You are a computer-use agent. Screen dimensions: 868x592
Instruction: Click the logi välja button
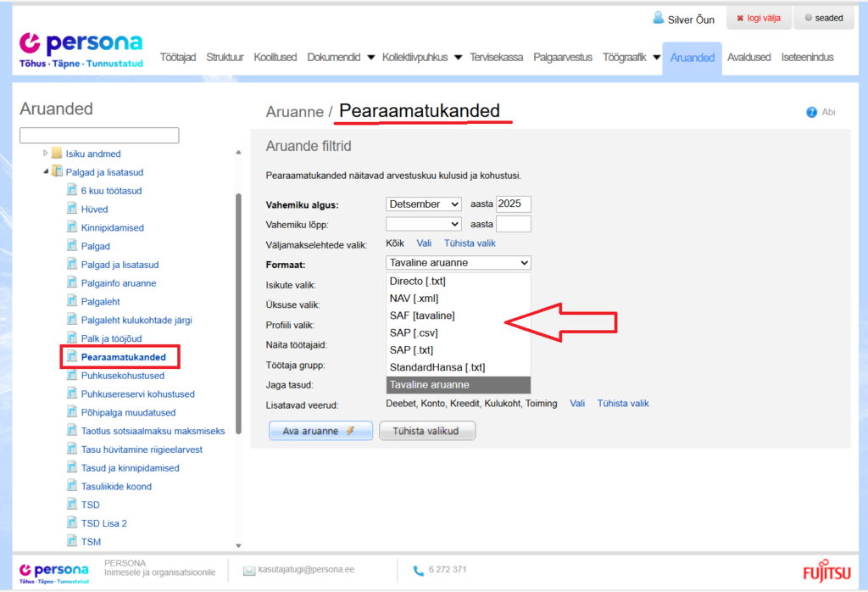[759, 17]
